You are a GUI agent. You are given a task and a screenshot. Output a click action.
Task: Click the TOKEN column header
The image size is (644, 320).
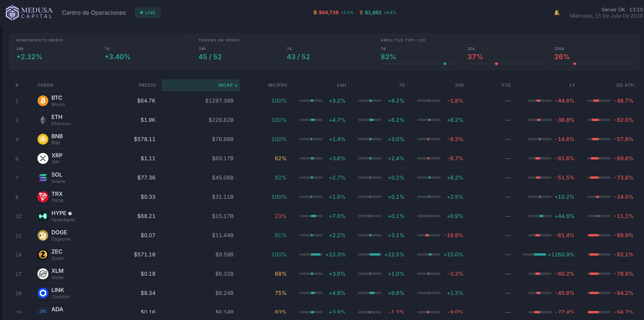point(45,85)
